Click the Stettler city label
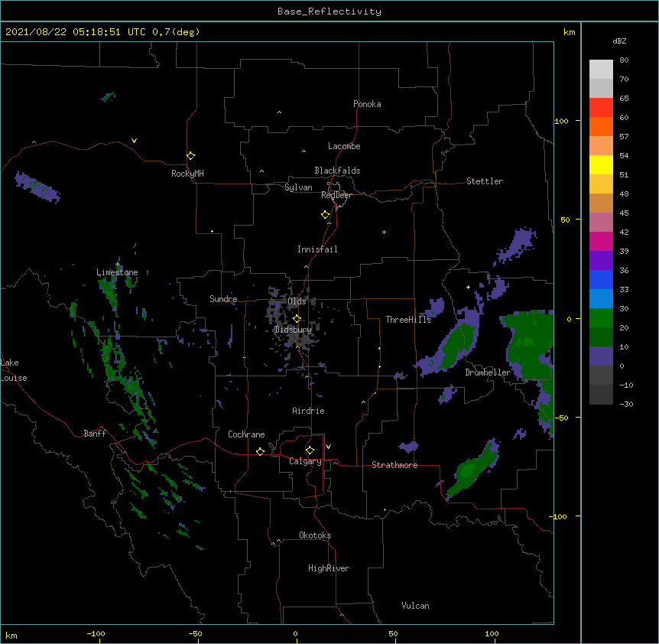659x644 pixels. pos(485,181)
